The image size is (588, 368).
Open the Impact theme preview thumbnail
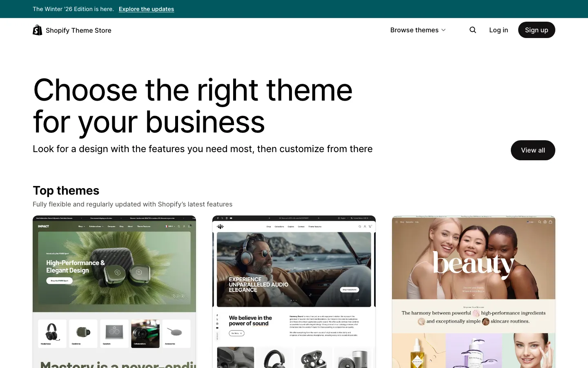click(114, 292)
